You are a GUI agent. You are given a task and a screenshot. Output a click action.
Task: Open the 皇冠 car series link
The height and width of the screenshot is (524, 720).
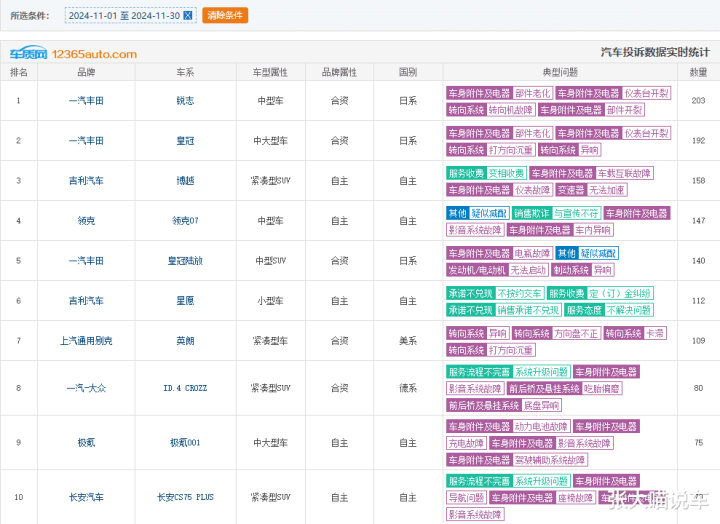click(x=185, y=141)
